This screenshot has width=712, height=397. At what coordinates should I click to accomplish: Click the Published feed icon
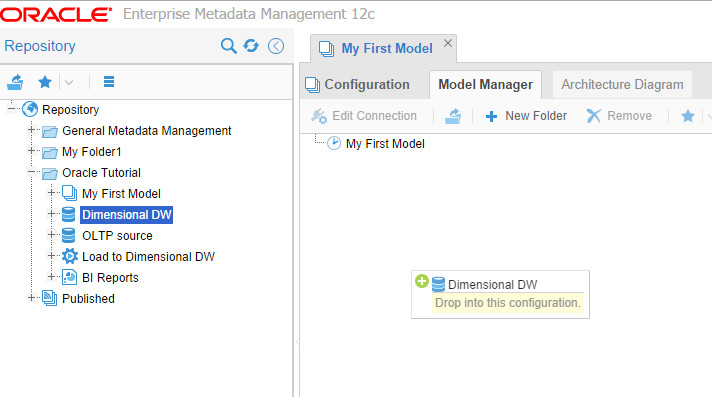pyautogui.click(x=49, y=298)
